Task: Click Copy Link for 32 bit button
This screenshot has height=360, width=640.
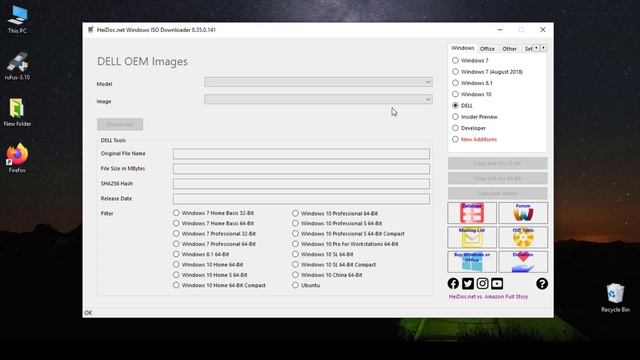Action: 497,163
